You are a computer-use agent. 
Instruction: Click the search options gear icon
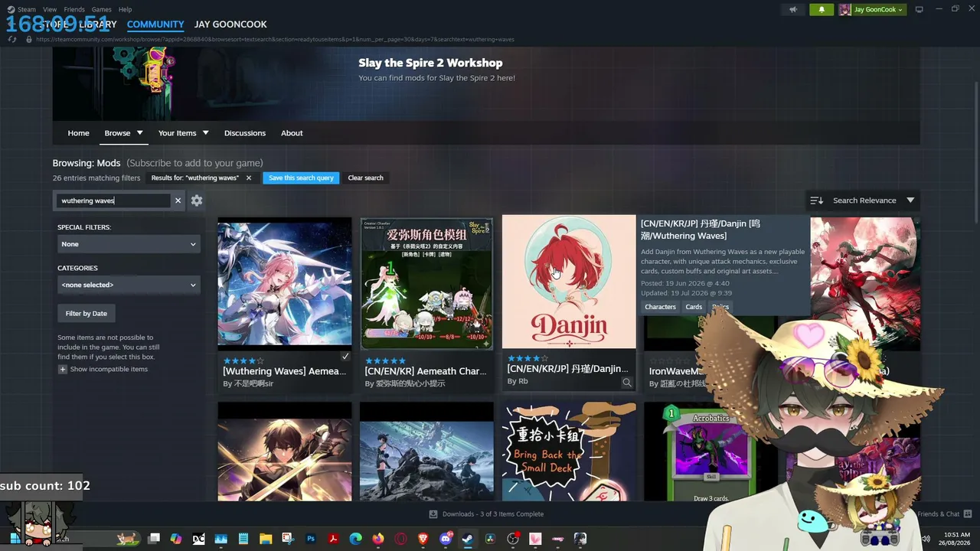click(197, 201)
